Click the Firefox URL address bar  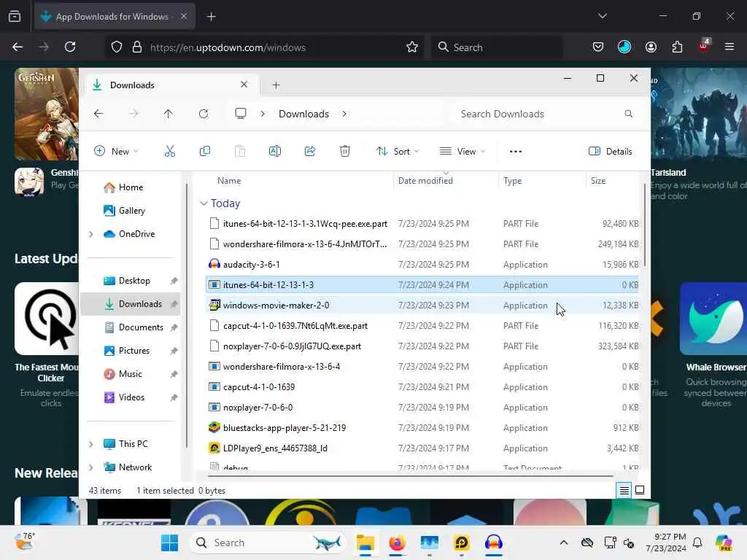coord(264,47)
